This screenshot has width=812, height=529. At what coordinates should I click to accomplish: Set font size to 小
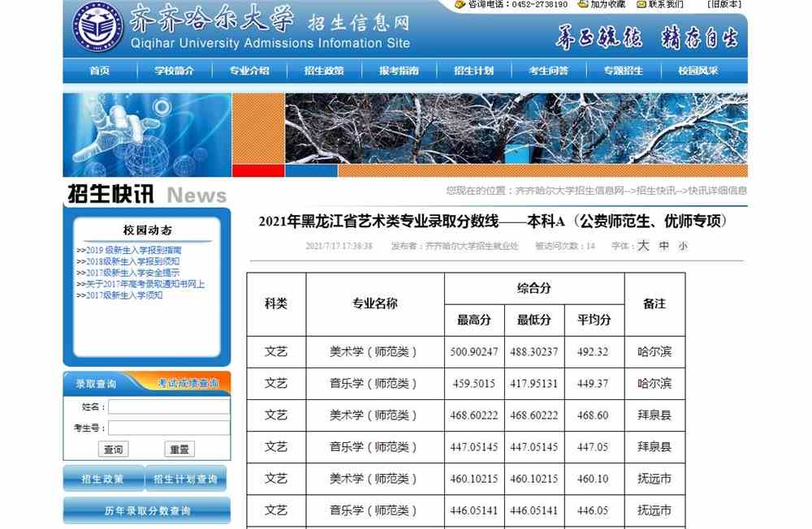click(683, 247)
